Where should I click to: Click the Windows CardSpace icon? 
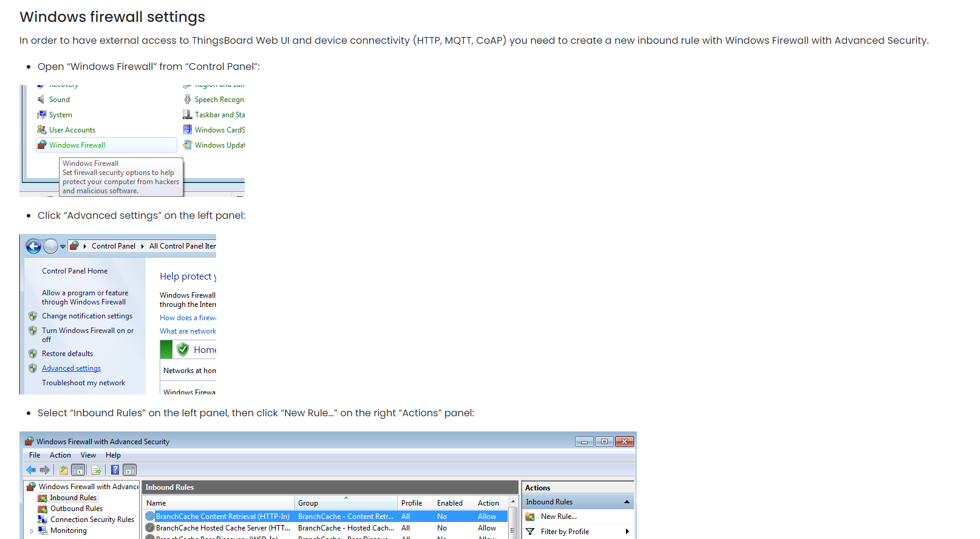click(188, 129)
